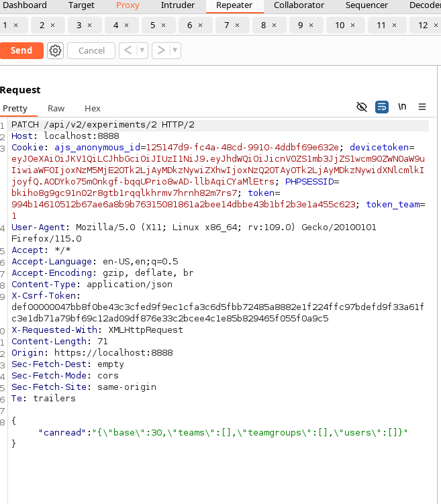
Task: Click the User-Agent header name
Action: pyautogui.click(x=38, y=228)
